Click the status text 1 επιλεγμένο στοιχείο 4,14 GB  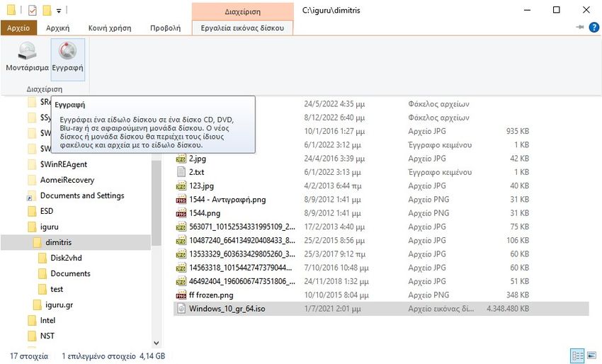tap(113, 356)
